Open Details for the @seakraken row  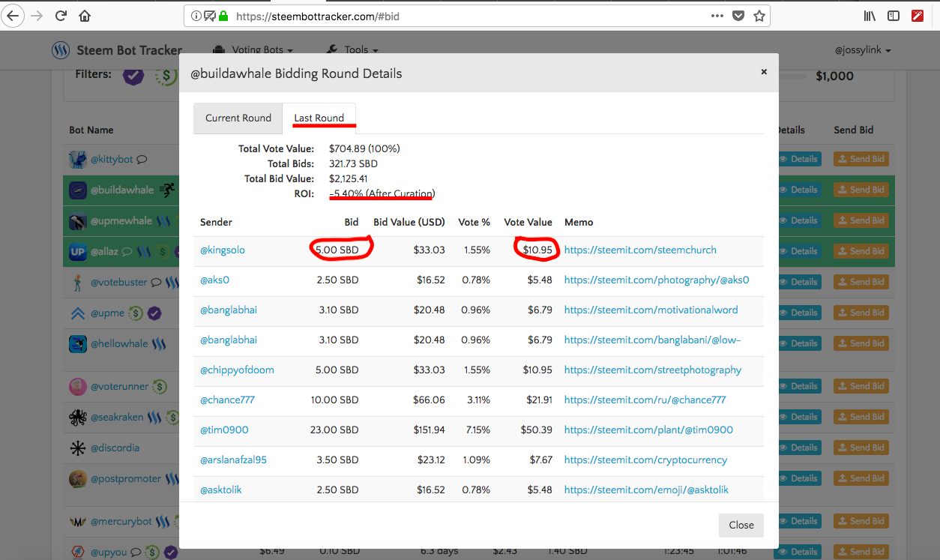pyautogui.click(x=799, y=417)
